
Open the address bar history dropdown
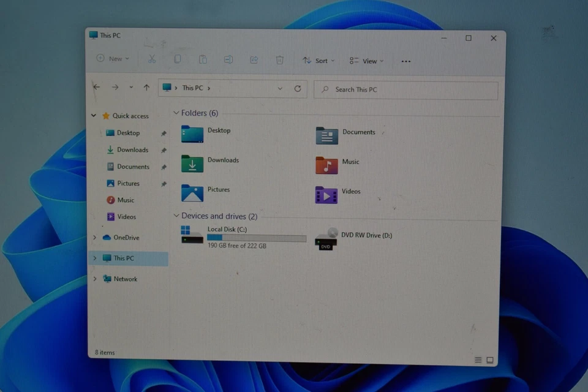pyautogui.click(x=280, y=89)
